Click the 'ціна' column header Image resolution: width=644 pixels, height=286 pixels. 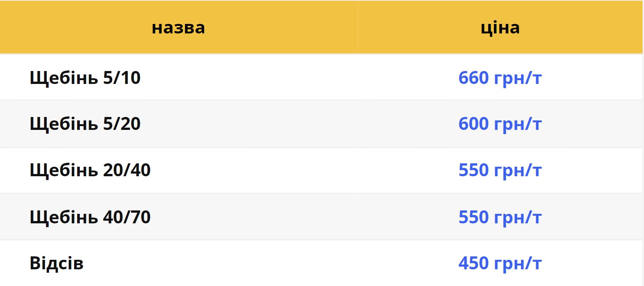[500, 28]
